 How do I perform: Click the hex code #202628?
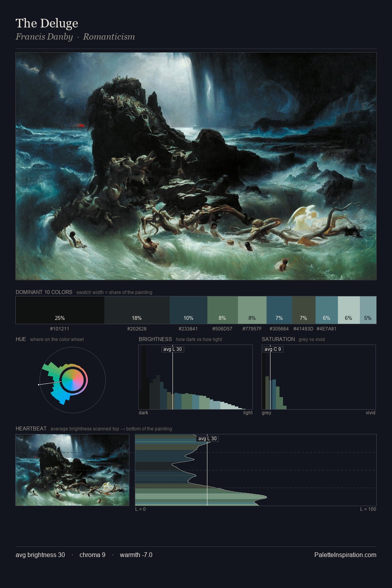point(137,329)
